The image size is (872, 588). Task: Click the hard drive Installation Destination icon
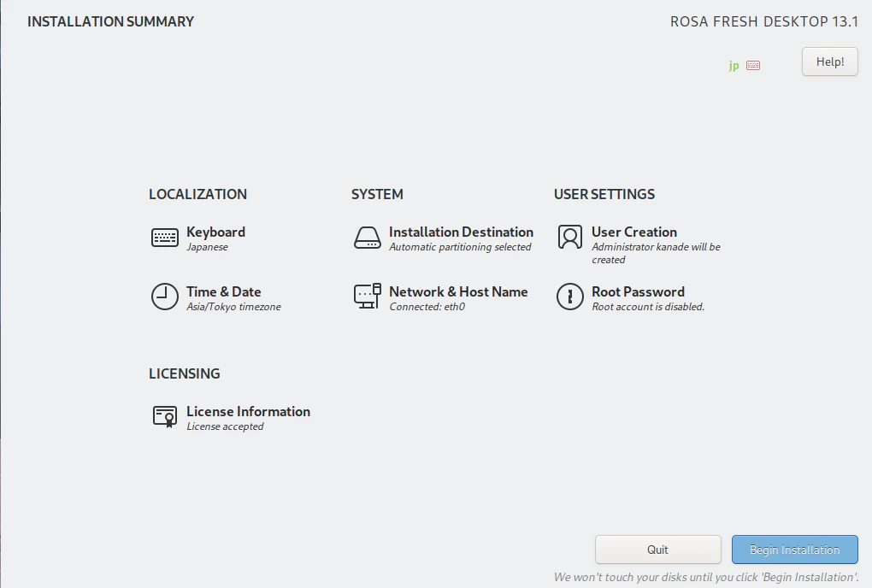368,238
